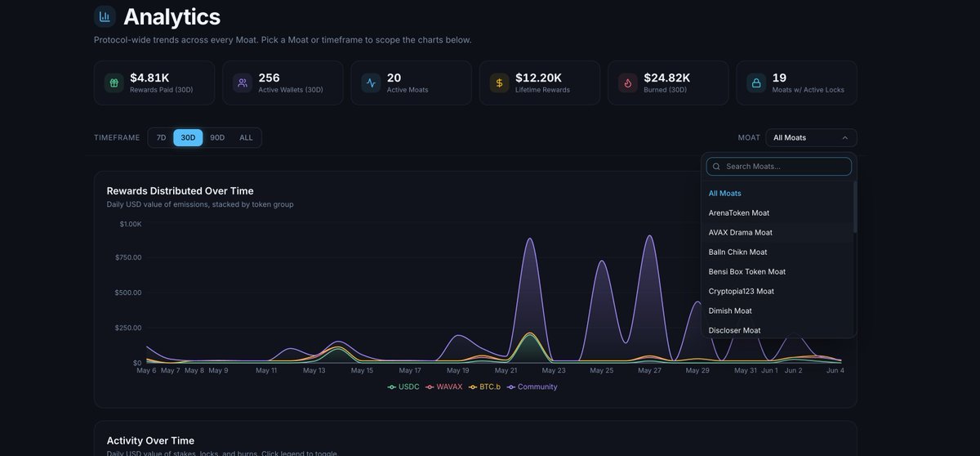Click the users icon on Active Wallets card
The width and height of the screenshot is (980, 456).
(x=243, y=83)
